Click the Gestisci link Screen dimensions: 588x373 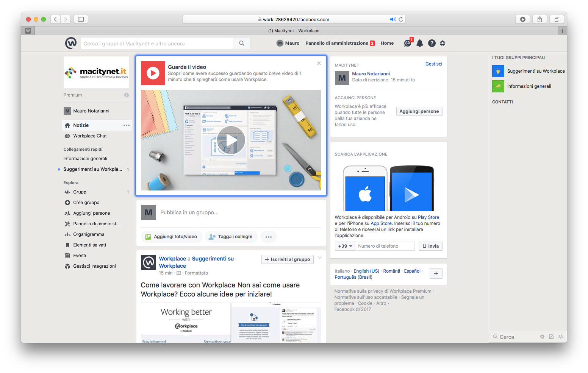click(434, 64)
